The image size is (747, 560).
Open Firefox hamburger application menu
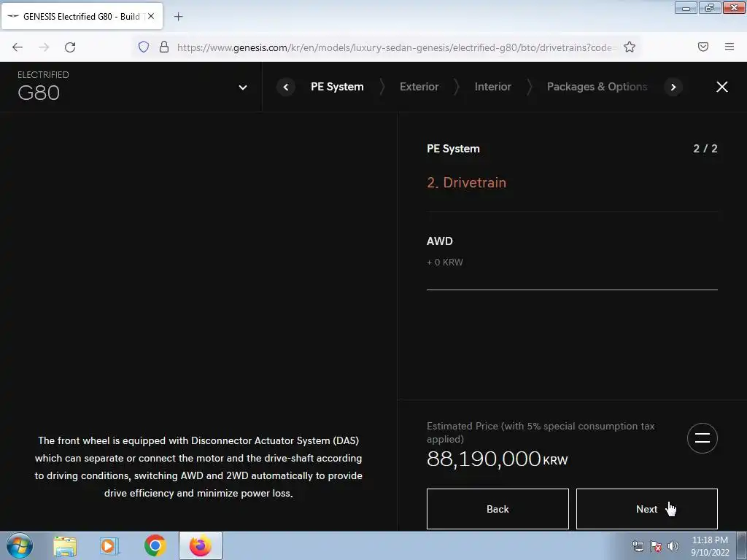[729, 47]
